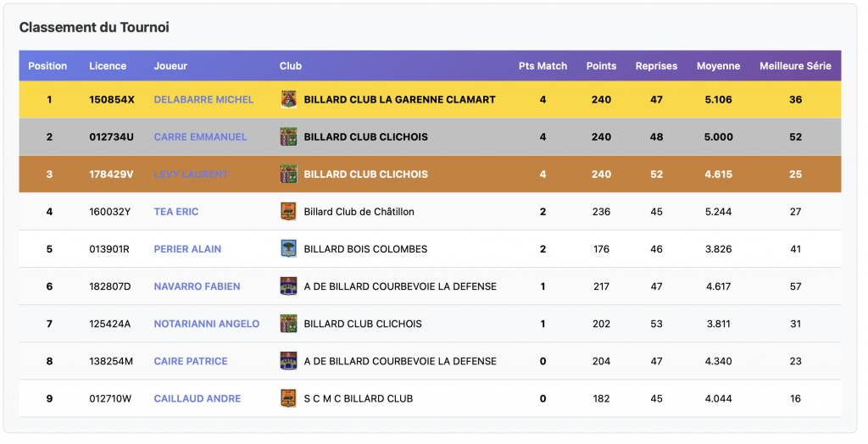Click the club logo beside DELABARRE MICHEL's club
Image resolution: width=868 pixels, height=444 pixels.
click(288, 99)
